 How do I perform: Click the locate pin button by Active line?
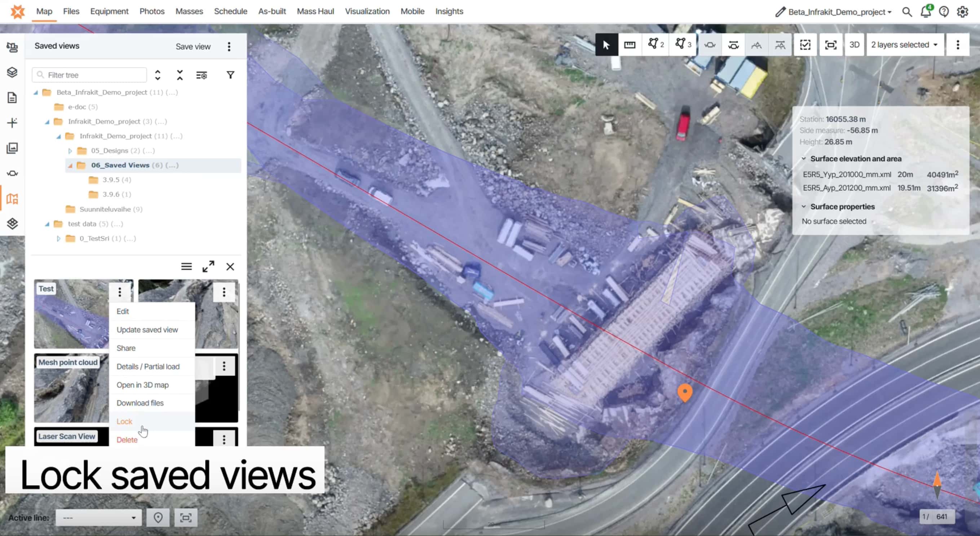tap(158, 518)
